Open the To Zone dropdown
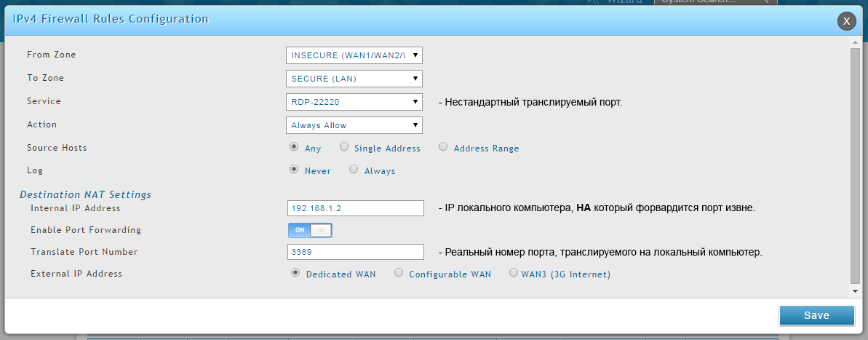The width and height of the screenshot is (868, 340). [x=354, y=79]
